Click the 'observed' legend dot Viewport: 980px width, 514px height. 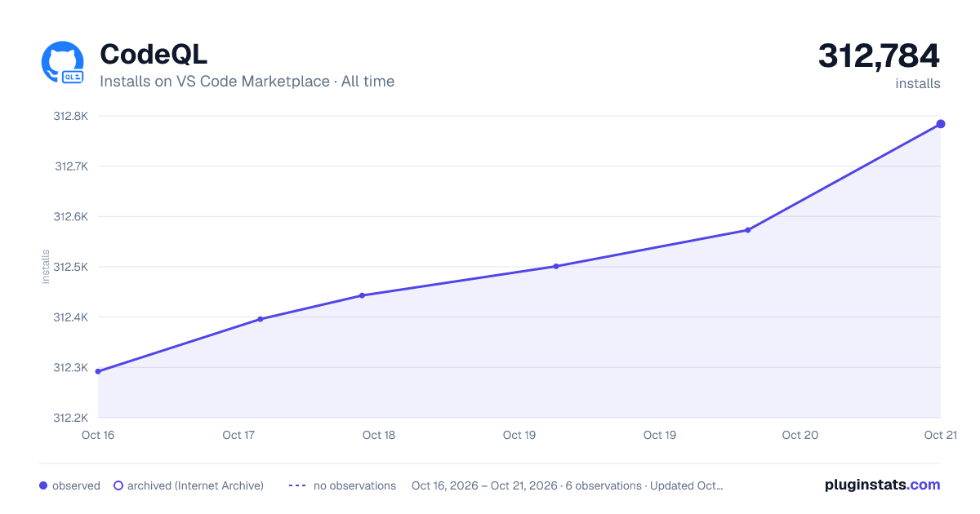pyautogui.click(x=43, y=485)
